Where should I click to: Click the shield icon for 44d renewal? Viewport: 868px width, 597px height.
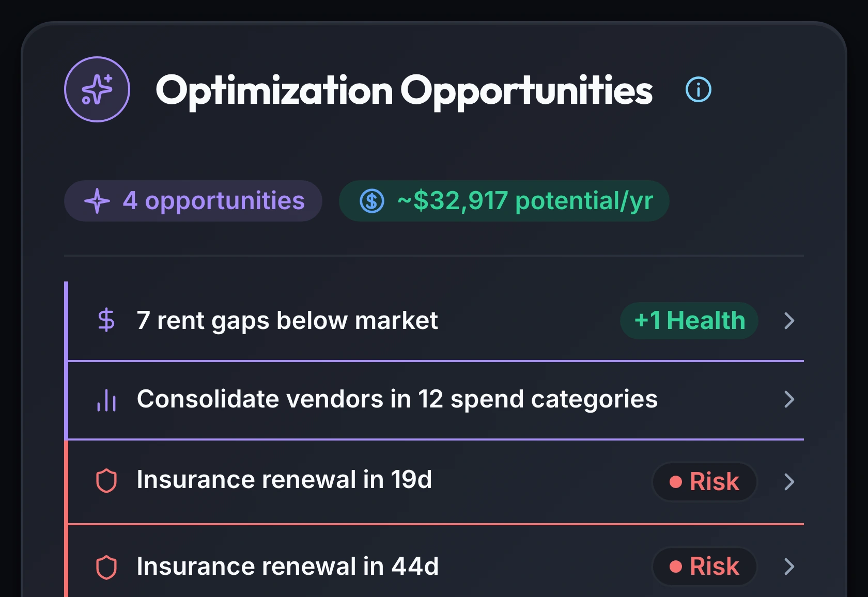[x=106, y=567]
